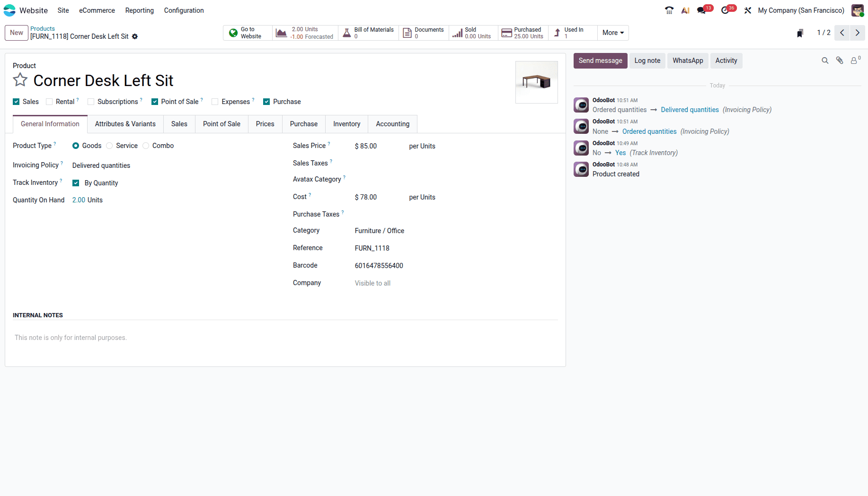Image resolution: width=868 pixels, height=496 pixels.
Task: Open the debug tools icon in top bar
Action: pyautogui.click(x=748, y=10)
